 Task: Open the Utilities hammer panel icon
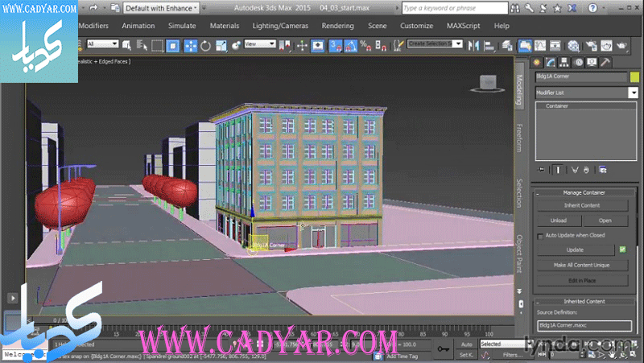point(602,62)
